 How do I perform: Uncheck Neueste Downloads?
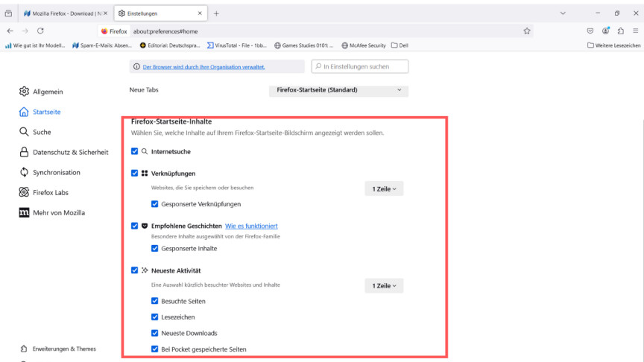coord(154,333)
